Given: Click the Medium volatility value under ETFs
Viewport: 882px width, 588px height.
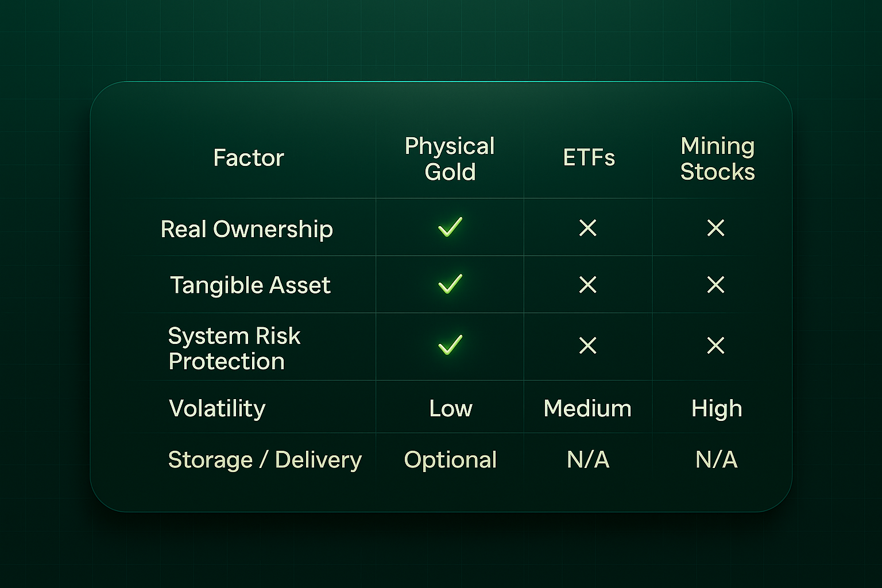Looking at the screenshot, I should [x=587, y=408].
